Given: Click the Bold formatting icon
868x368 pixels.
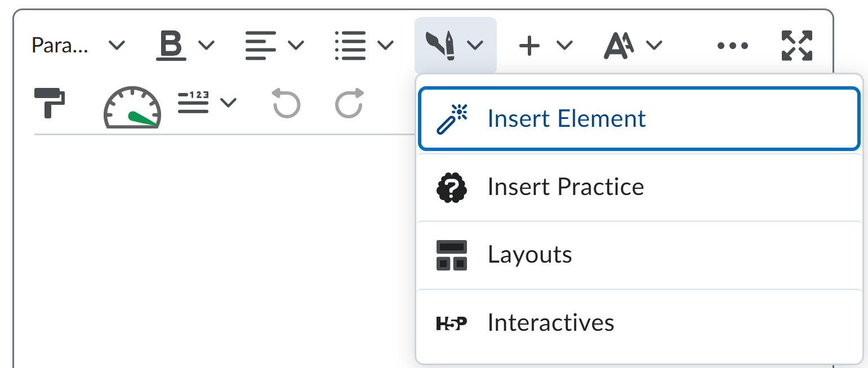Looking at the screenshot, I should click(171, 45).
